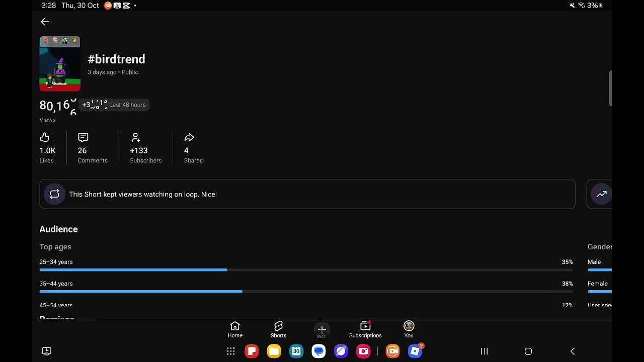Tap the Android home navigation button
The image size is (644, 362).
pyautogui.click(x=528, y=351)
